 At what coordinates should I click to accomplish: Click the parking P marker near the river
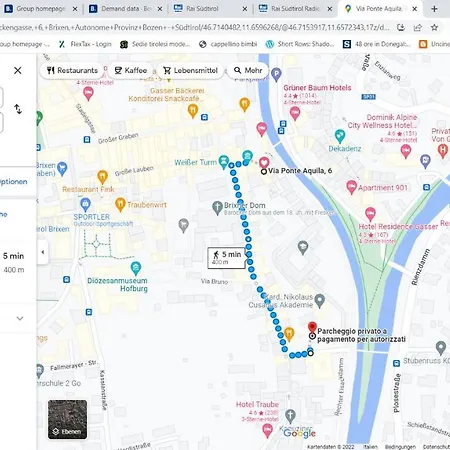coord(276,74)
